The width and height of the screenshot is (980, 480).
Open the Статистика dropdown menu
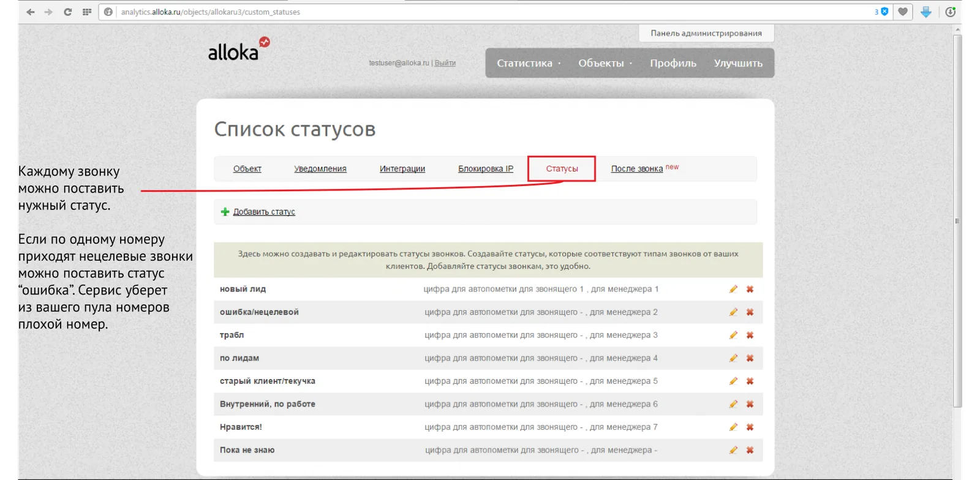click(x=529, y=63)
